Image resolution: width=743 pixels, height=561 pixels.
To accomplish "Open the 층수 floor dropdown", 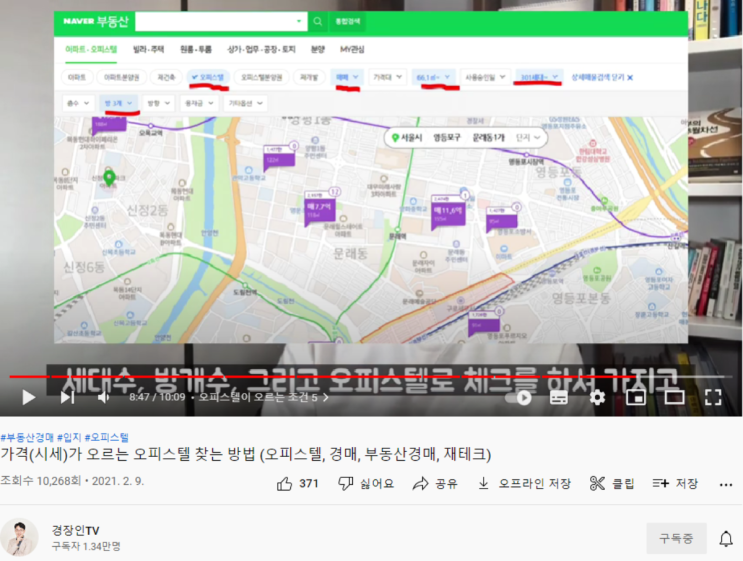I will (79, 103).
